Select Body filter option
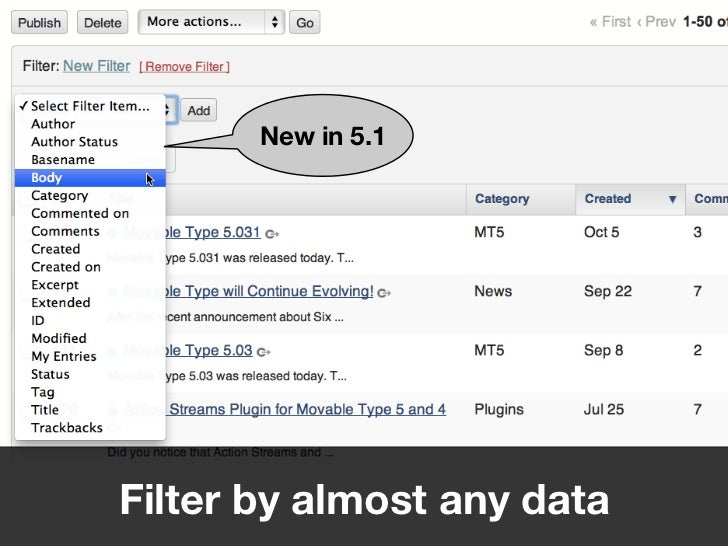 (90, 178)
